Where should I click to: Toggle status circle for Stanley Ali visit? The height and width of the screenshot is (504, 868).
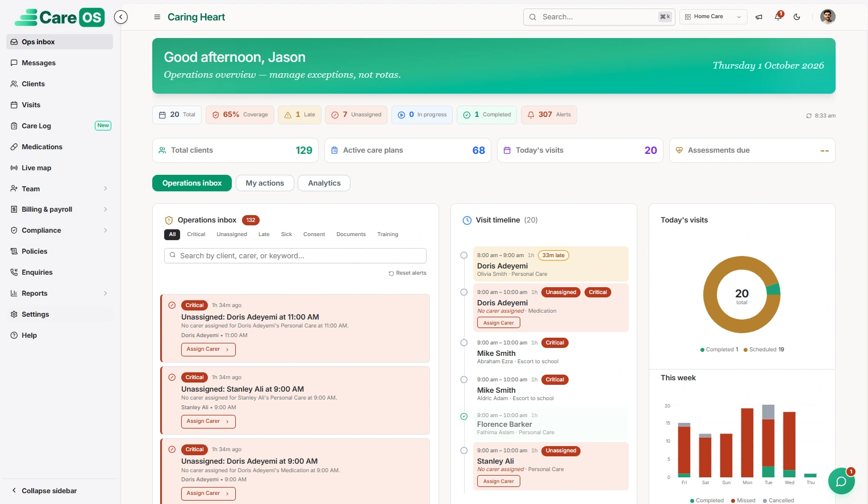pyautogui.click(x=464, y=451)
